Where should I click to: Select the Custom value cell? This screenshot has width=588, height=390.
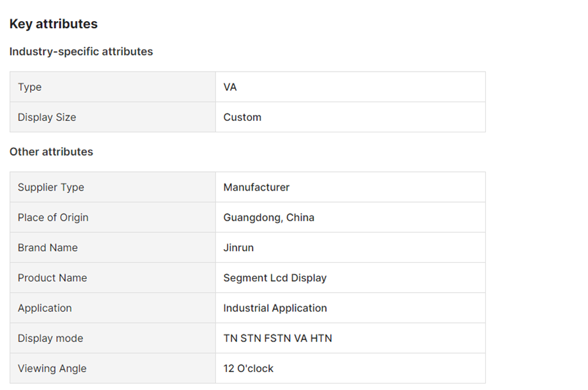[350, 118]
